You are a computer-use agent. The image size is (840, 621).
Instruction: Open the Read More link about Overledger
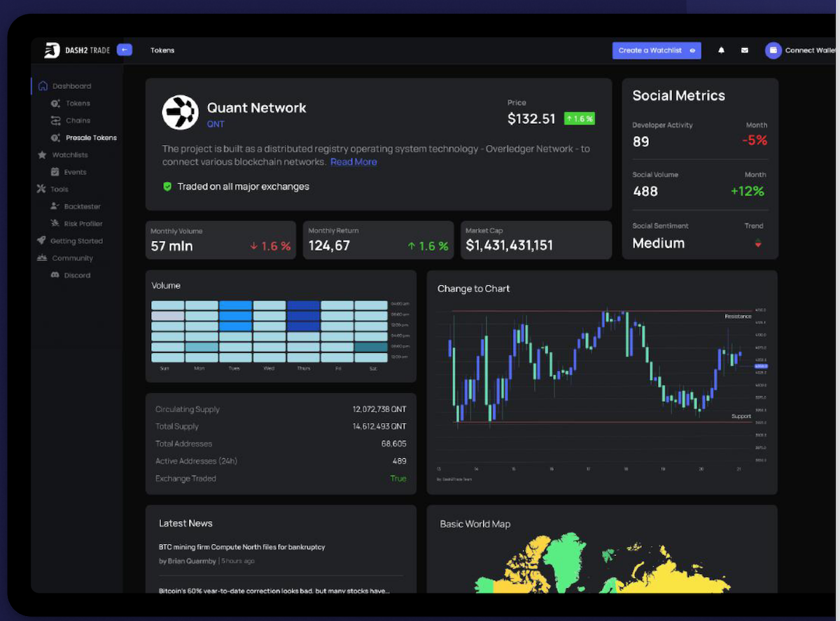point(353,162)
